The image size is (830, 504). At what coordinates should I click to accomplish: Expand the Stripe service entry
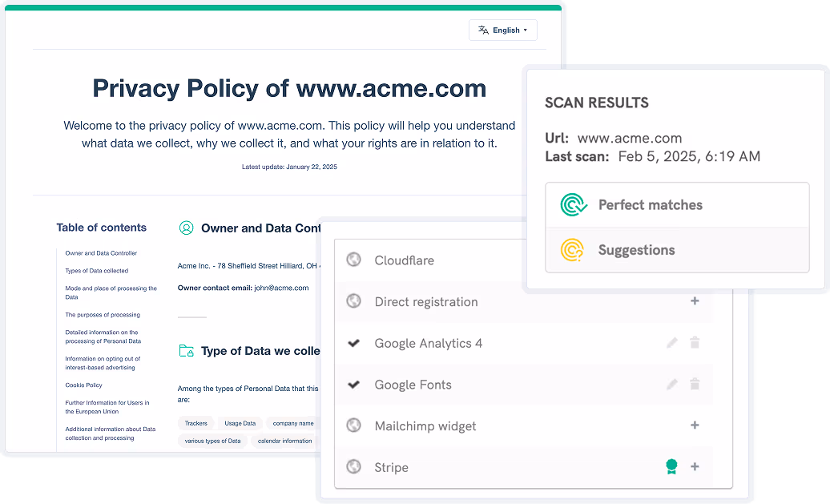[x=695, y=466]
